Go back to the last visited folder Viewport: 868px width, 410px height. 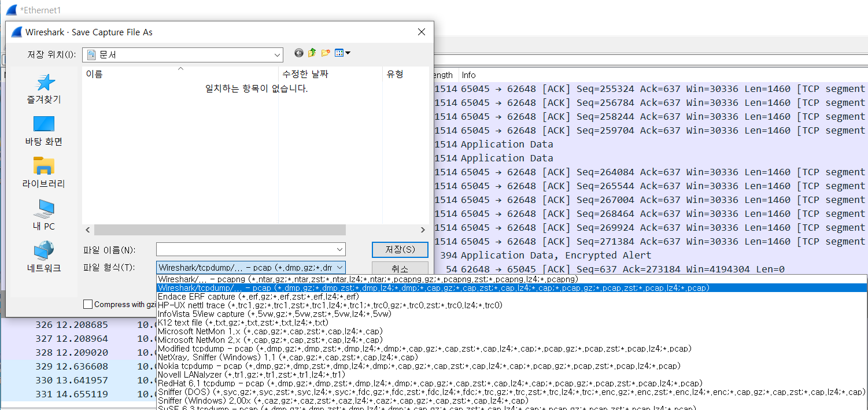click(299, 53)
